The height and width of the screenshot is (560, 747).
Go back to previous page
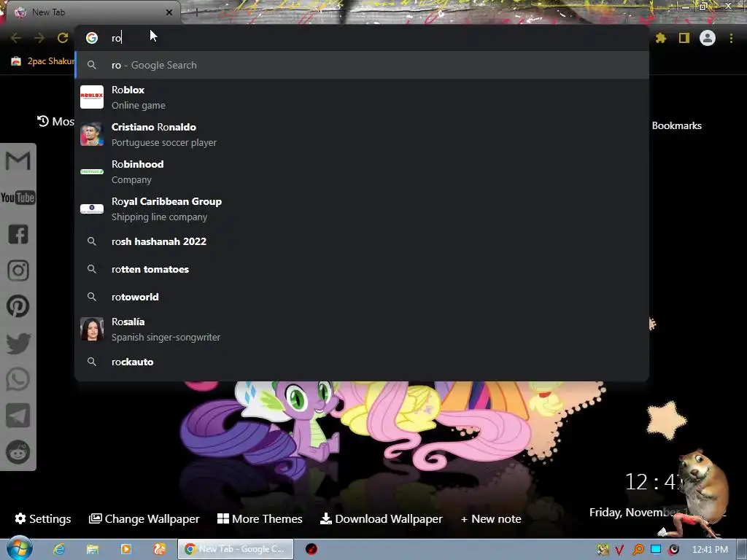pos(16,38)
